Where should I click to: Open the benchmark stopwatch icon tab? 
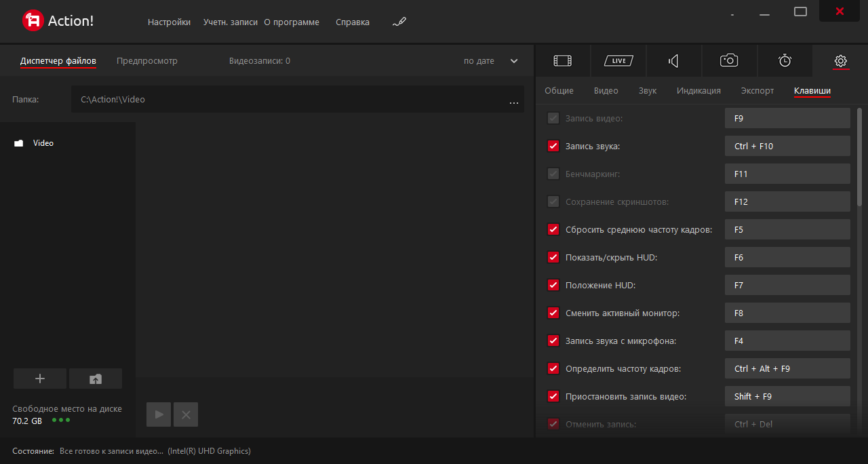[x=785, y=61]
